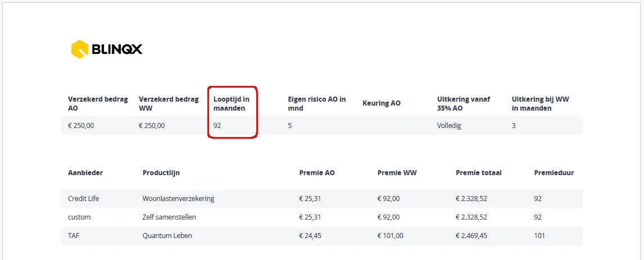Click the Quantum Leben product line
This screenshot has height=260, width=644.
167,236
